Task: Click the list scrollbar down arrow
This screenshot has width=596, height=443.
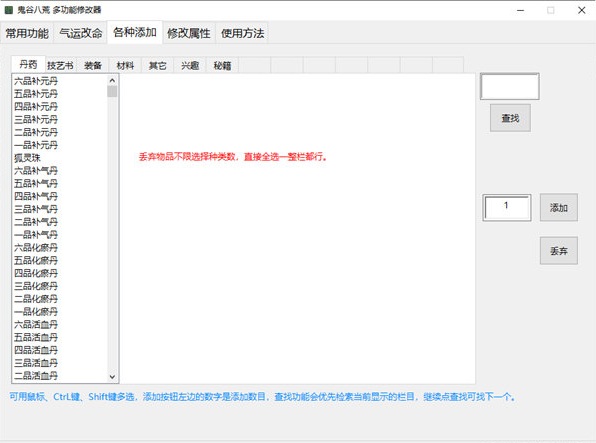Action: pyautogui.click(x=112, y=376)
